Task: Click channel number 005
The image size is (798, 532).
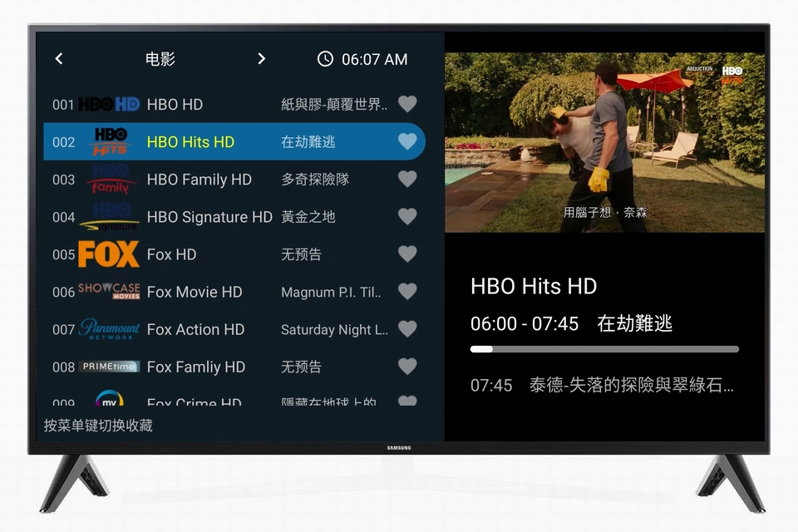Action: tap(64, 254)
